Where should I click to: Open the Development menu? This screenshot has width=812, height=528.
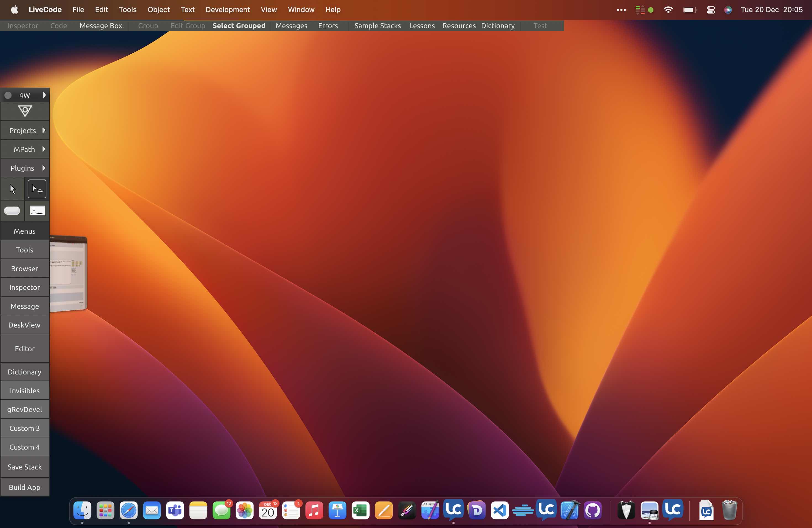[x=228, y=10]
